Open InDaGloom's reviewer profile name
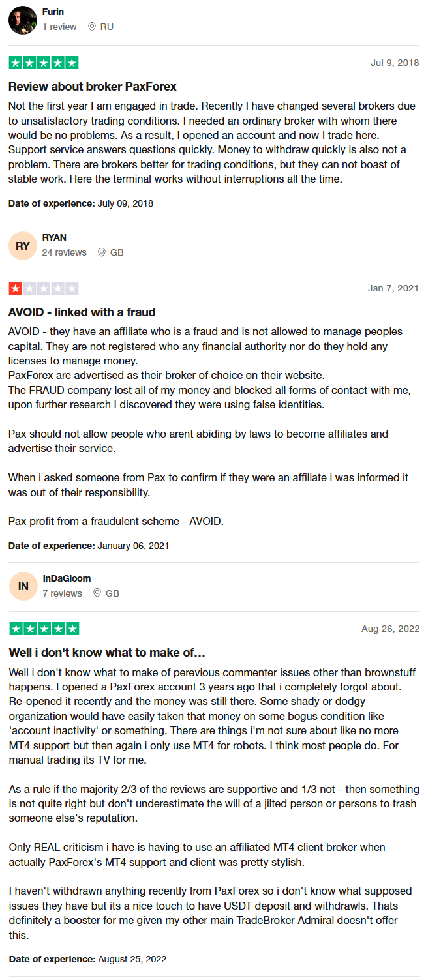Screen dimensions: 426x980 pos(67,578)
